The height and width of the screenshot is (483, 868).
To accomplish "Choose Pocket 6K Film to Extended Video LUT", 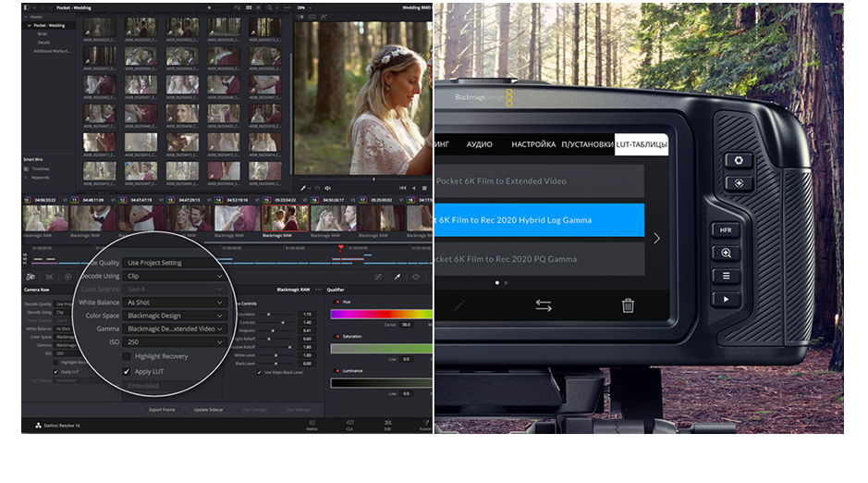I will (539, 181).
